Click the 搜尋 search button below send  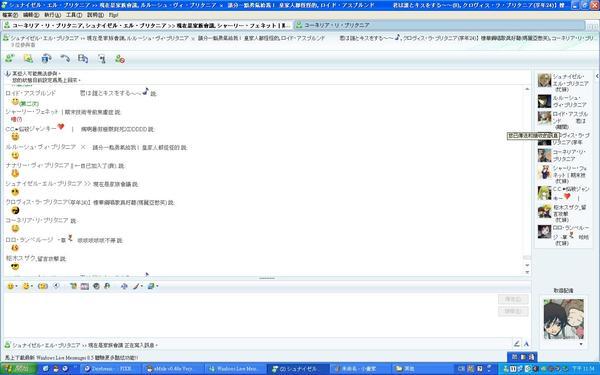tap(513, 311)
